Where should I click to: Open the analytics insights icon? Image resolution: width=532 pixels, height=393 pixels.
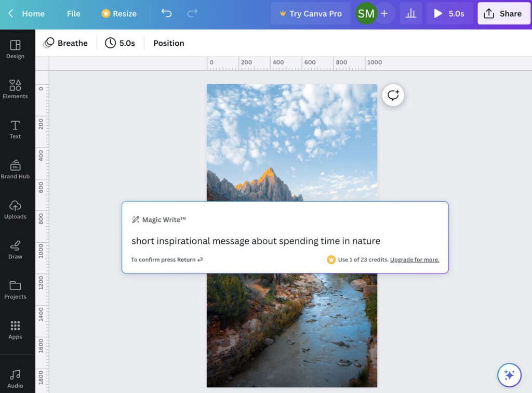click(411, 14)
